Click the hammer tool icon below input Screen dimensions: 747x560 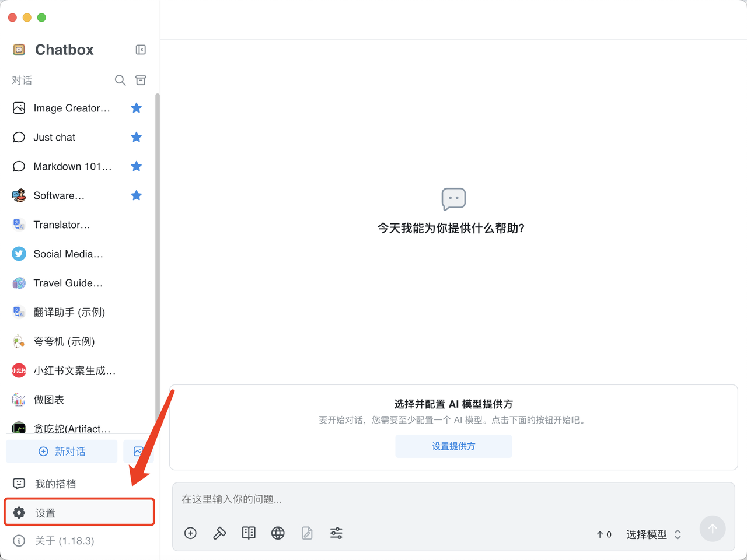click(x=219, y=533)
